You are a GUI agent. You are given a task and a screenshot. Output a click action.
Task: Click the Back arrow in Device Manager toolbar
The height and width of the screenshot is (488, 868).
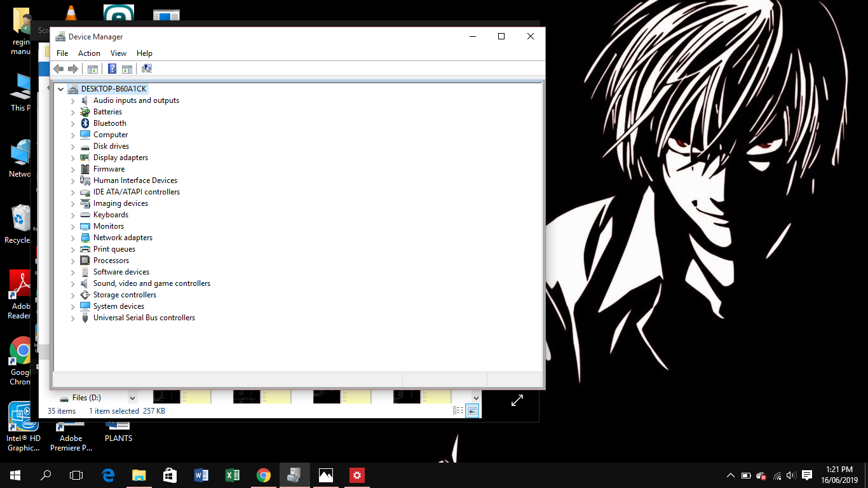(x=58, y=69)
